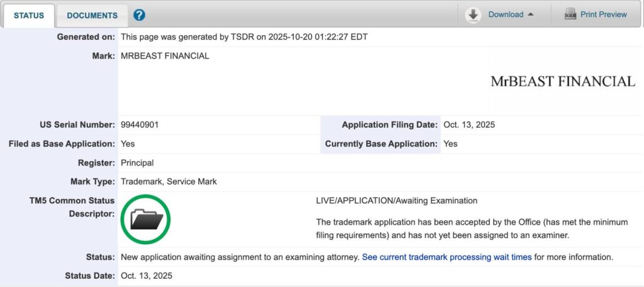Click the TSDR page generated timestamp text
Viewport: 644px width, 287px height.
coord(244,37)
